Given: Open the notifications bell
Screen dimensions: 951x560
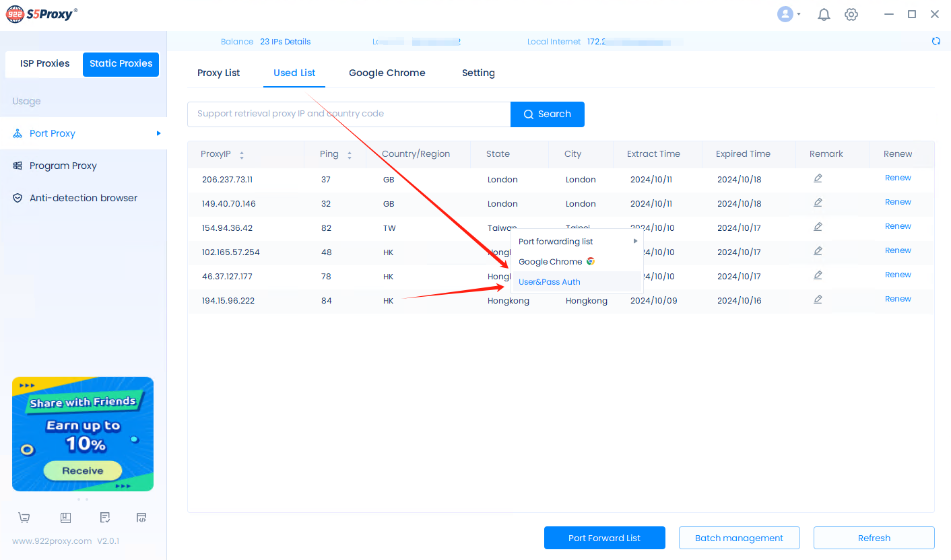Looking at the screenshot, I should coord(824,15).
